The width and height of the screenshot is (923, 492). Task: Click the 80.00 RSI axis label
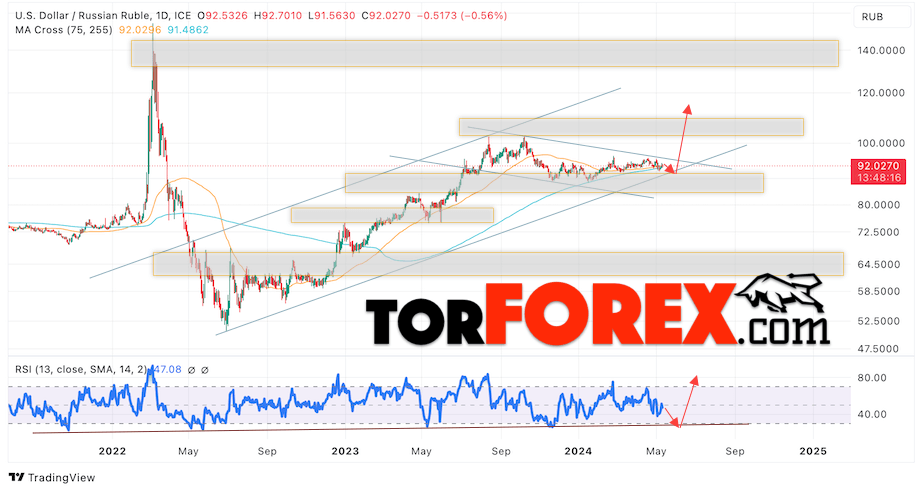(872, 378)
